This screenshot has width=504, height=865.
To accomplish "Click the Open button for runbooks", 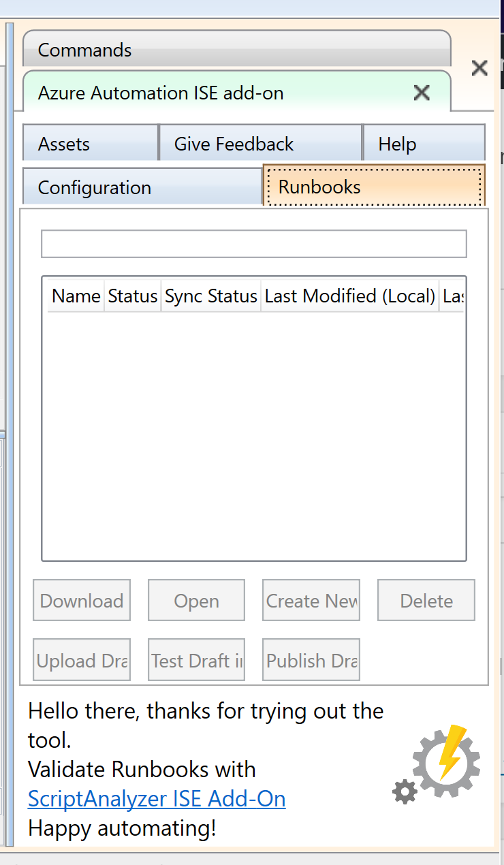I will (x=195, y=600).
